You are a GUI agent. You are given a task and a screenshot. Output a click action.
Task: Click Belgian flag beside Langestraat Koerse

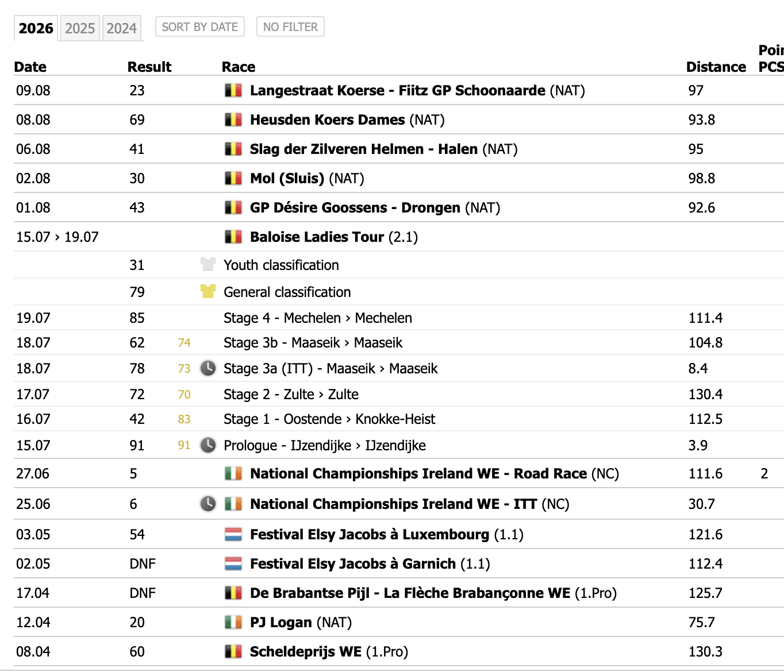(x=233, y=91)
